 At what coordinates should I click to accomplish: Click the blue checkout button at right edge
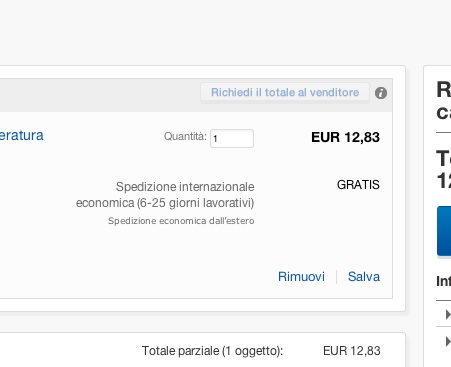[444, 231]
